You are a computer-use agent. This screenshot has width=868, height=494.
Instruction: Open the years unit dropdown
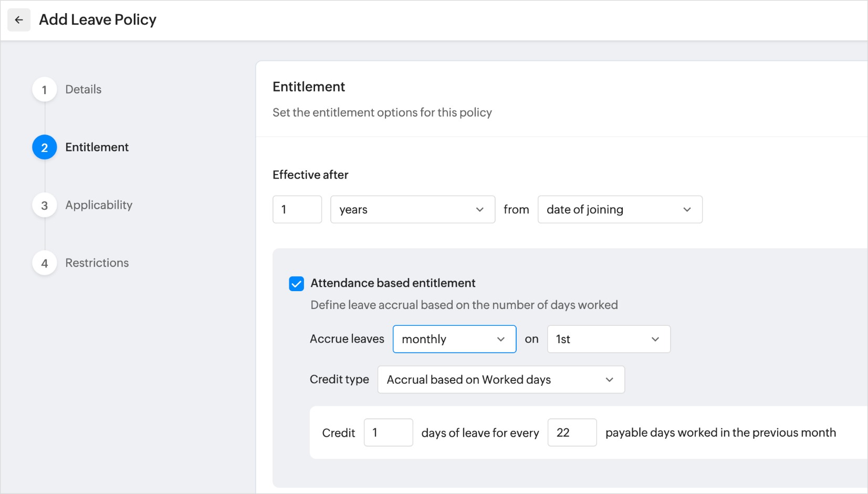tap(412, 210)
